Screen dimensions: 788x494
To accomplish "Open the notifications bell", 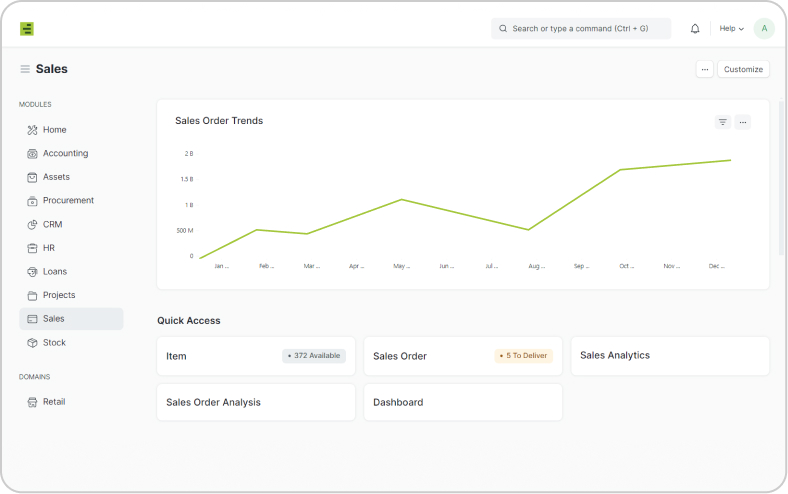I will point(695,29).
